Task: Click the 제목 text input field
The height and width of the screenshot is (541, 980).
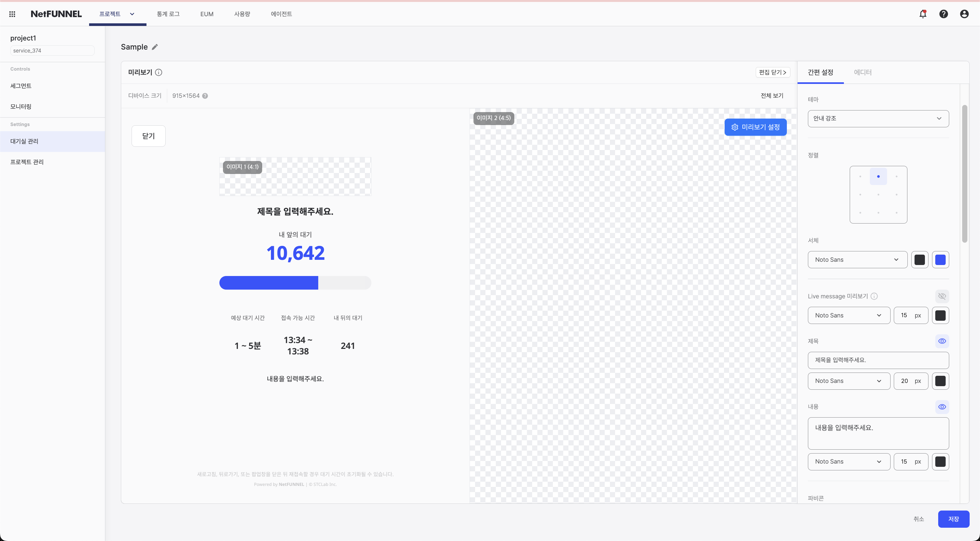Action: tap(878, 360)
